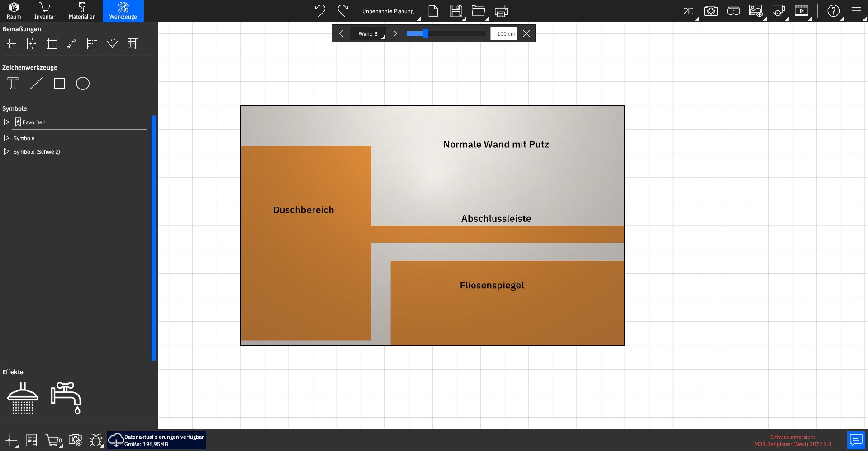Open the Wand B wall dropdown
Image resolution: width=868 pixels, height=451 pixels.
(x=368, y=33)
